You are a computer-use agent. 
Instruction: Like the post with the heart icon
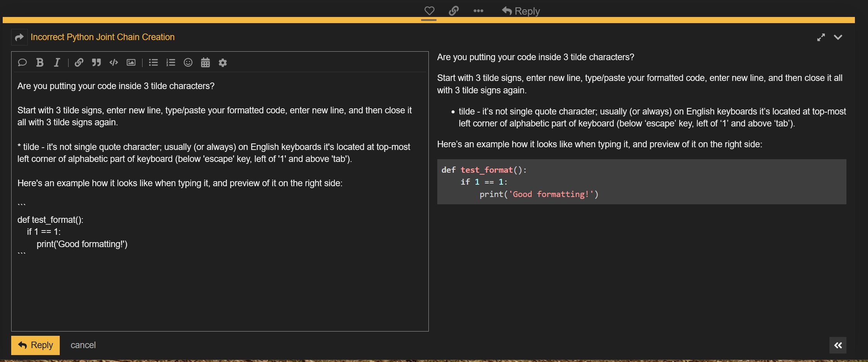coord(429,11)
